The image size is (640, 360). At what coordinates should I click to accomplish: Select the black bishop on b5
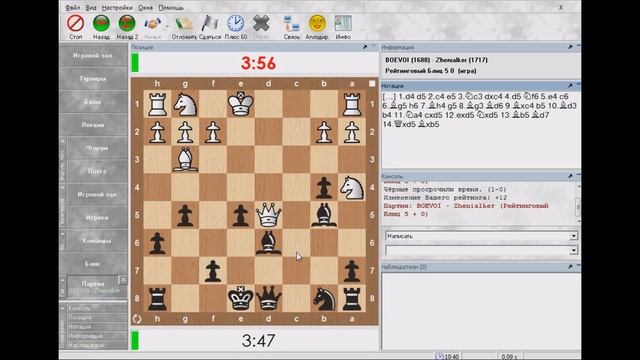[324, 215]
